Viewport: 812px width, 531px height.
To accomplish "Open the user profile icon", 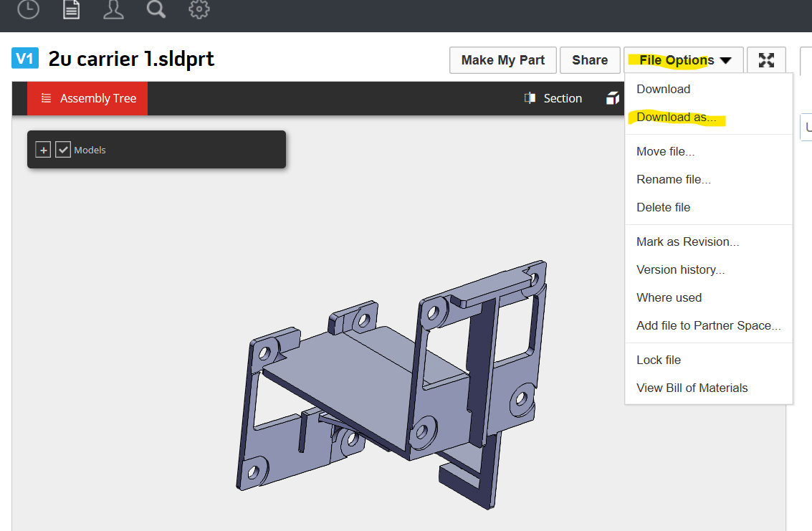I will point(113,9).
